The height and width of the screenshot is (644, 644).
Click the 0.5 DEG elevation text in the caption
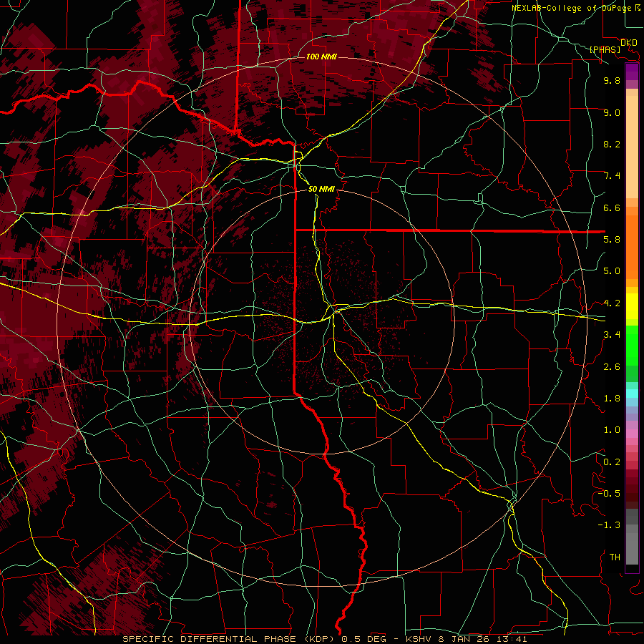[x=364, y=639]
